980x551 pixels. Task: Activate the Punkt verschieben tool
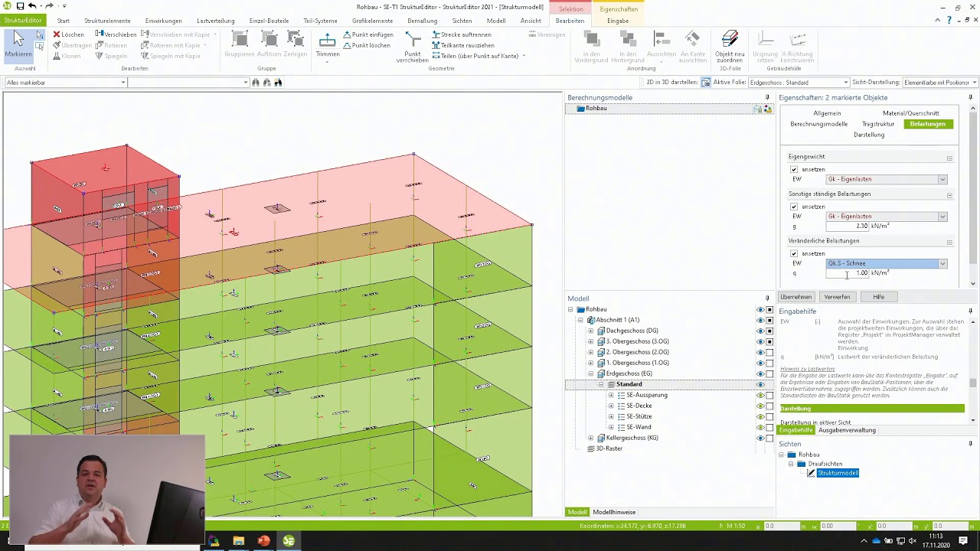pyautogui.click(x=413, y=47)
